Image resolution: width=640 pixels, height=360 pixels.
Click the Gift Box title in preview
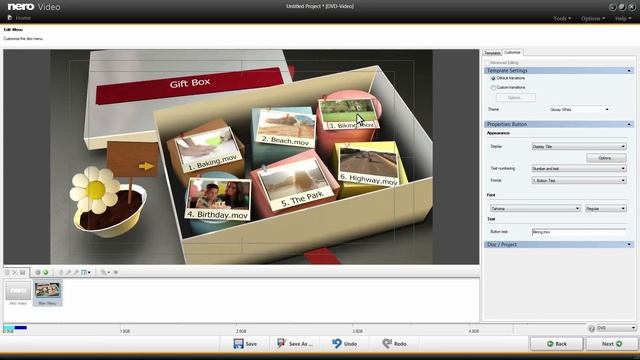(190, 83)
